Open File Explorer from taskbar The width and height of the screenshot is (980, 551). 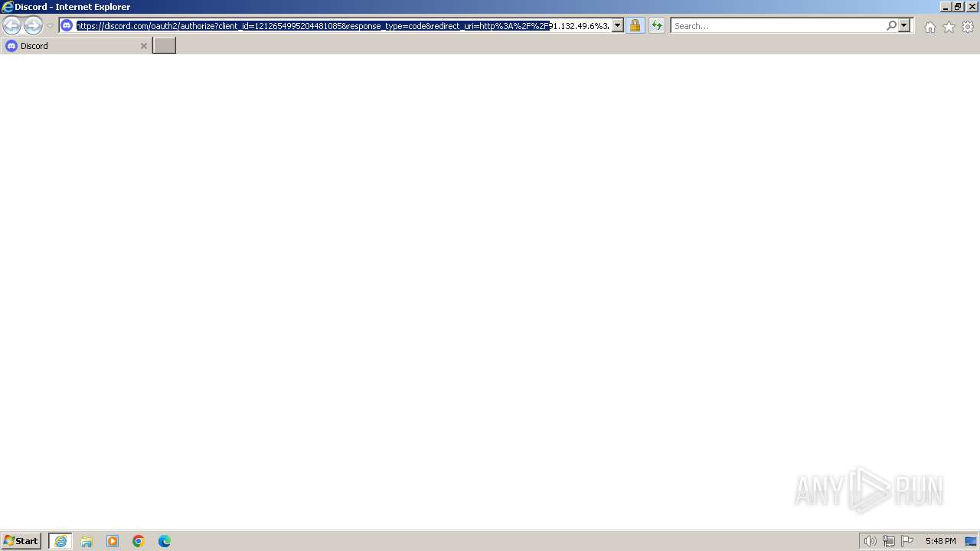click(87, 541)
